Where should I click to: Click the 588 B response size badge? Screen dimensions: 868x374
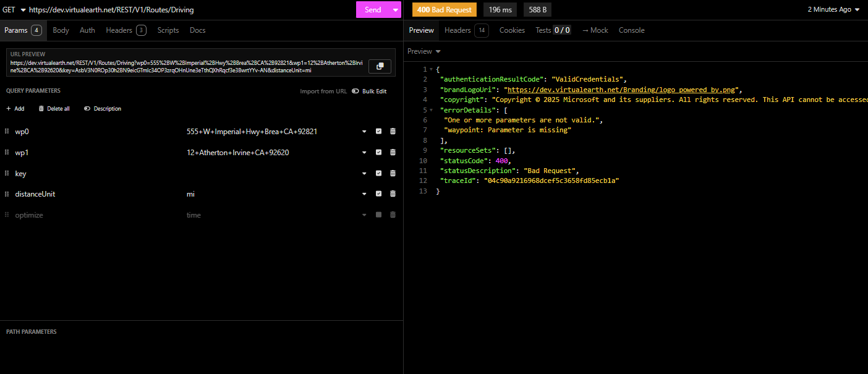[538, 9]
